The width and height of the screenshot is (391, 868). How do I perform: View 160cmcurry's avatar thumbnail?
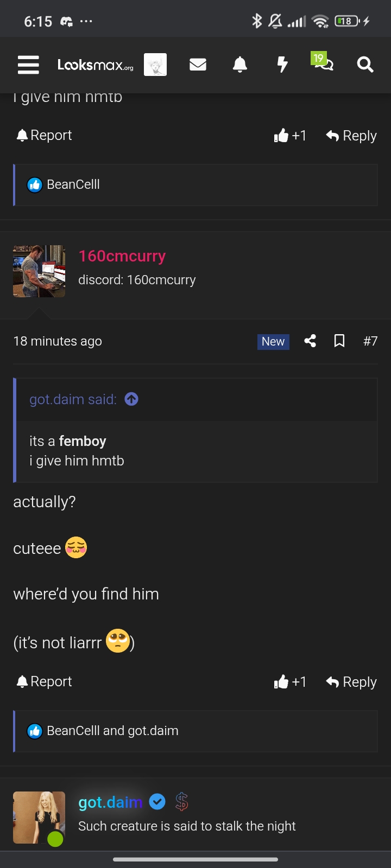pos(39,271)
